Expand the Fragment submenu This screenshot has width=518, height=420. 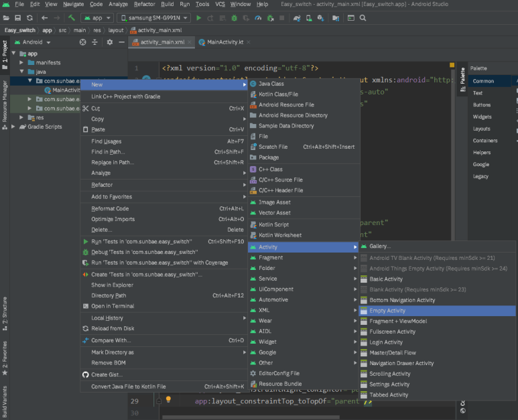point(304,257)
